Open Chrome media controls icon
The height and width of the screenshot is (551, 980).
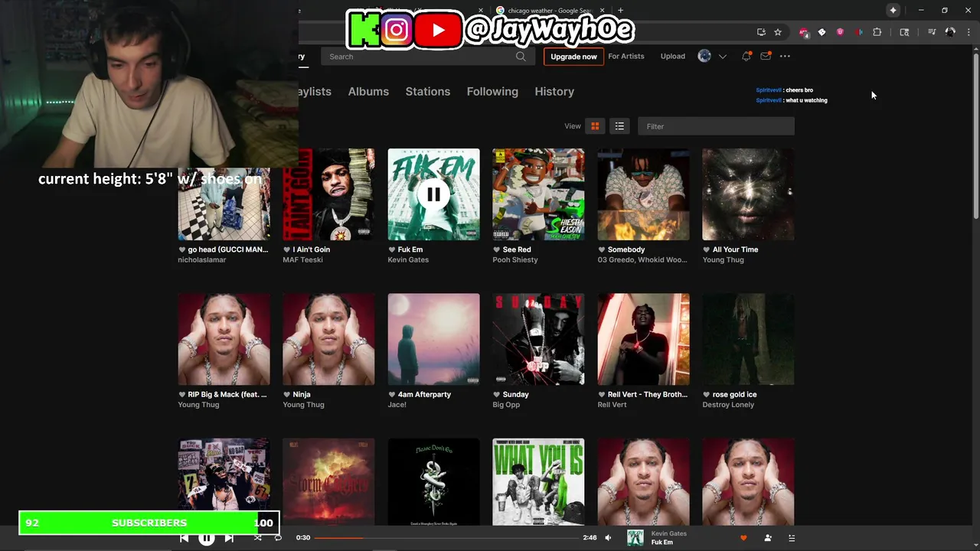932,32
